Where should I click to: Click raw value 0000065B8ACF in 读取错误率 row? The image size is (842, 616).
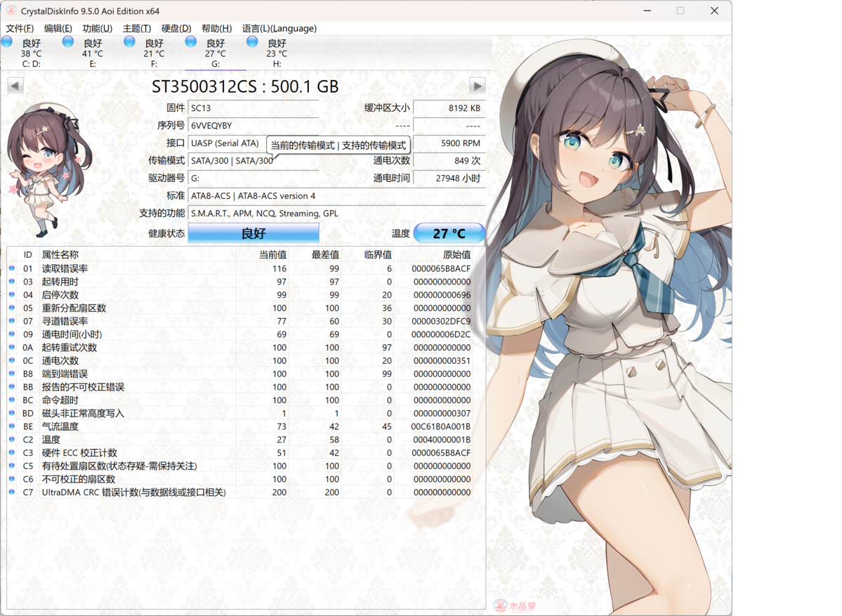click(x=442, y=268)
